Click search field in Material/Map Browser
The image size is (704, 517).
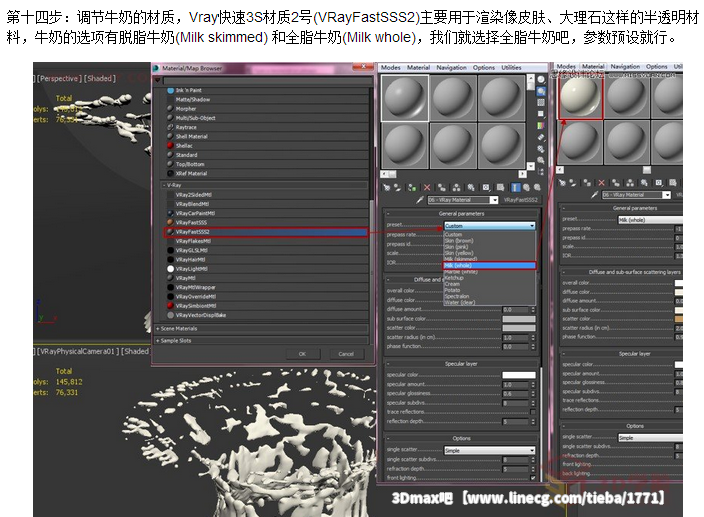pos(268,81)
